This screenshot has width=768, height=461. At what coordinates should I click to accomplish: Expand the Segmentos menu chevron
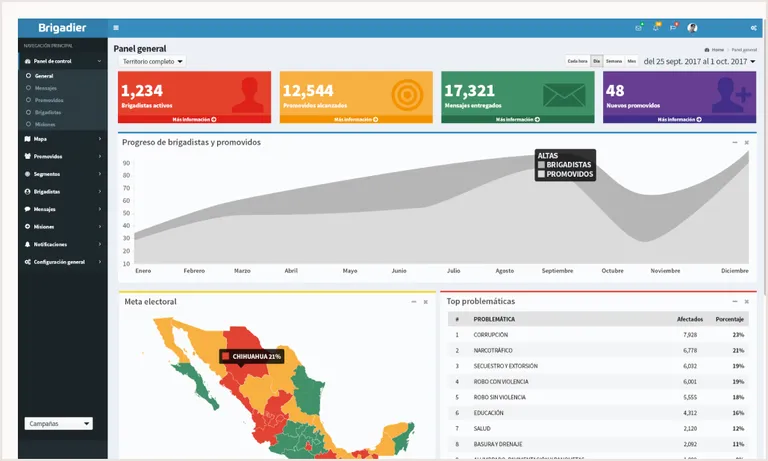coord(99,174)
